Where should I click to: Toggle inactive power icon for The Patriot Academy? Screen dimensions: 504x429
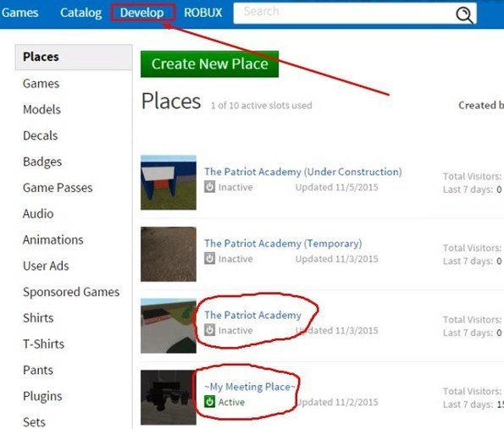[209, 330]
